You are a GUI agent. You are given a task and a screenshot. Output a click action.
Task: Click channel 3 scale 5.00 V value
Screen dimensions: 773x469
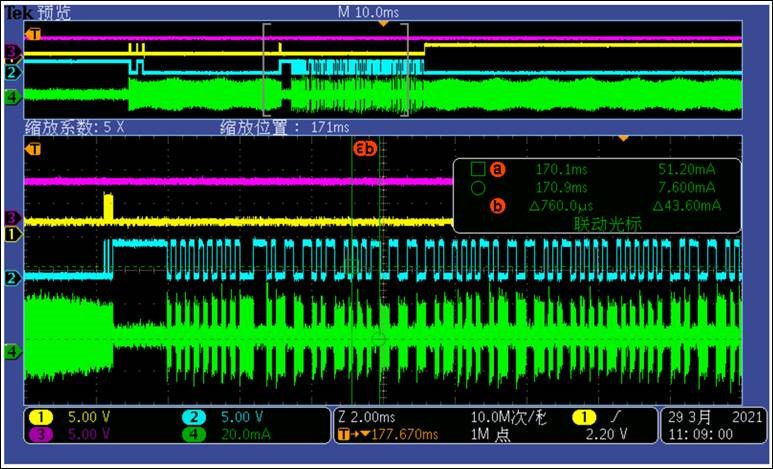(x=89, y=434)
